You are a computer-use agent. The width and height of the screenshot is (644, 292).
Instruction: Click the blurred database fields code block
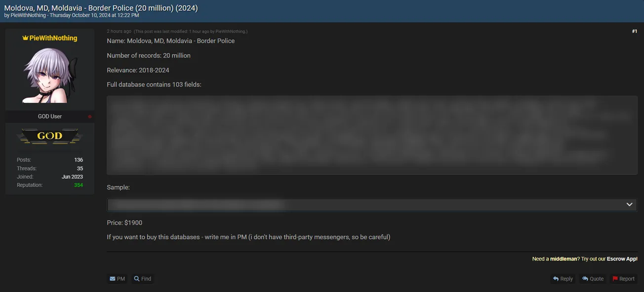point(372,135)
